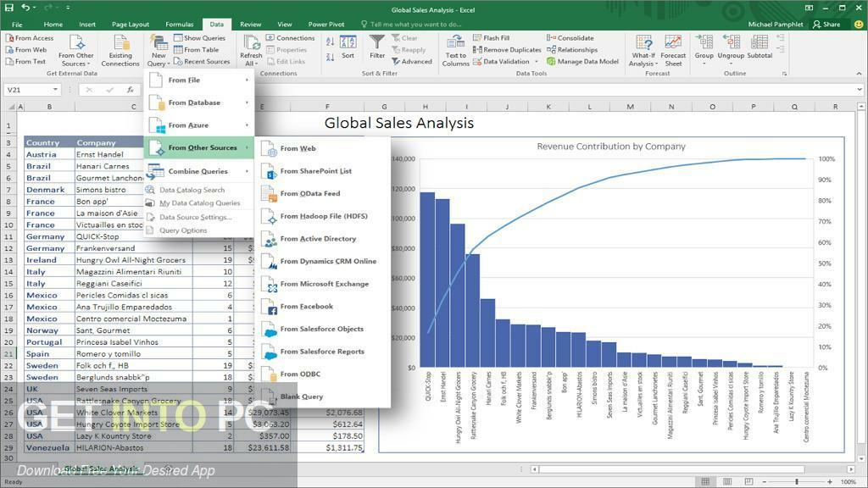The height and width of the screenshot is (488, 868).
Task: Select From Azure submenu
Action: point(199,125)
